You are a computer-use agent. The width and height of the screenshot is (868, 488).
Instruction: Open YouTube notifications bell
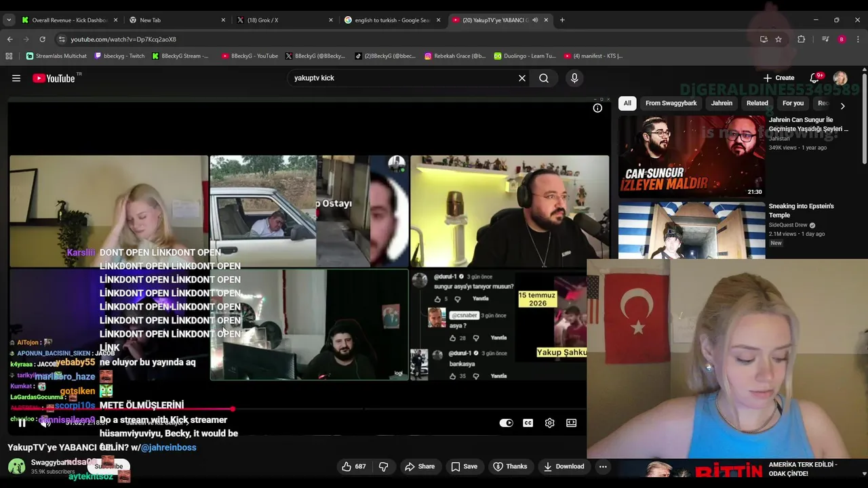(x=816, y=78)
